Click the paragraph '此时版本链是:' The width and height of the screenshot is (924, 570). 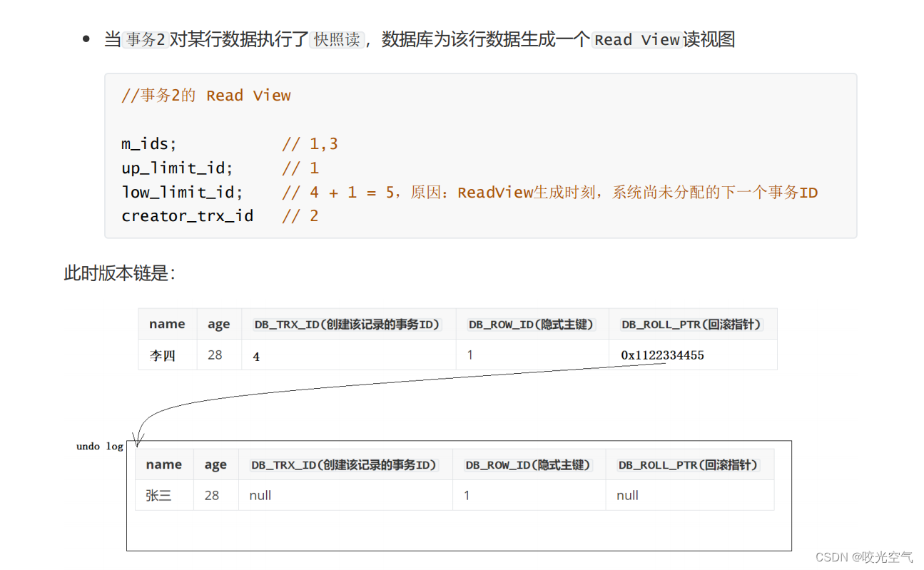tap(119, 273)
